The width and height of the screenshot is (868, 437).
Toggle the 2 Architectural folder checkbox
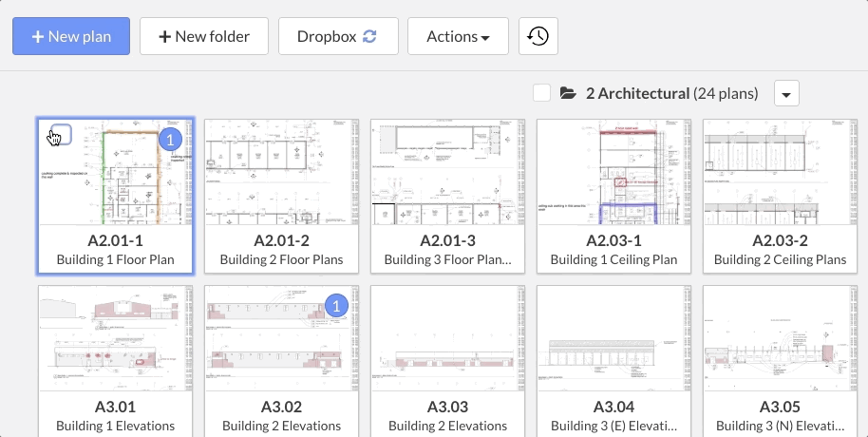pos(541,93)
